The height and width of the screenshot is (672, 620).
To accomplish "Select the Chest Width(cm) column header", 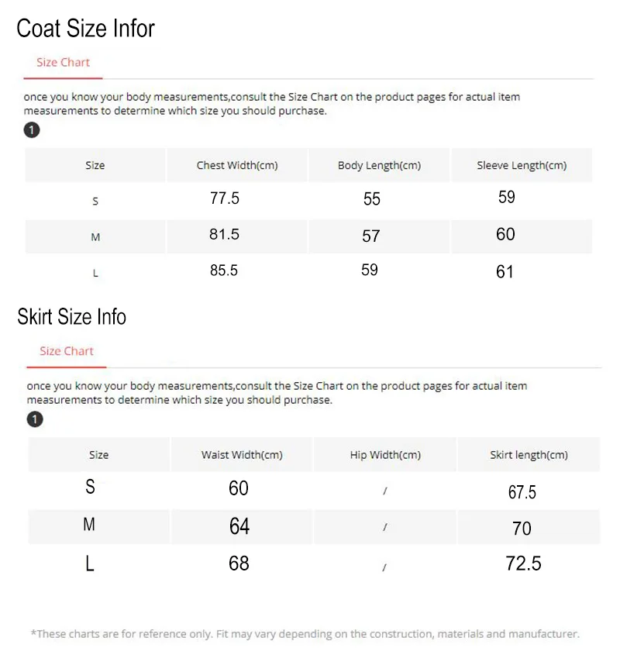I will tap(237, 165).
